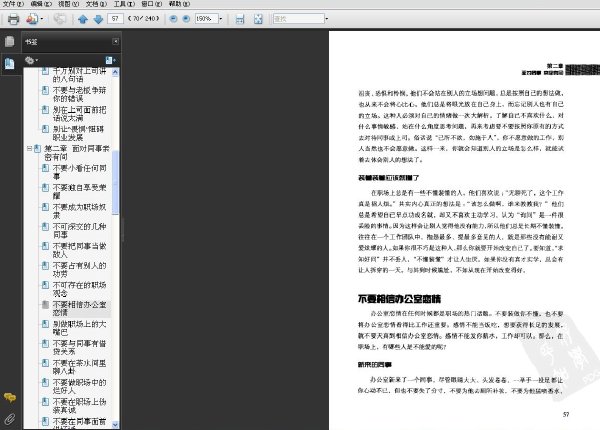This screenshot has height=430, width=600.
Task: Click bookmark icon beside 不要成为职场奴隶
Action: (x=45, y=207)
